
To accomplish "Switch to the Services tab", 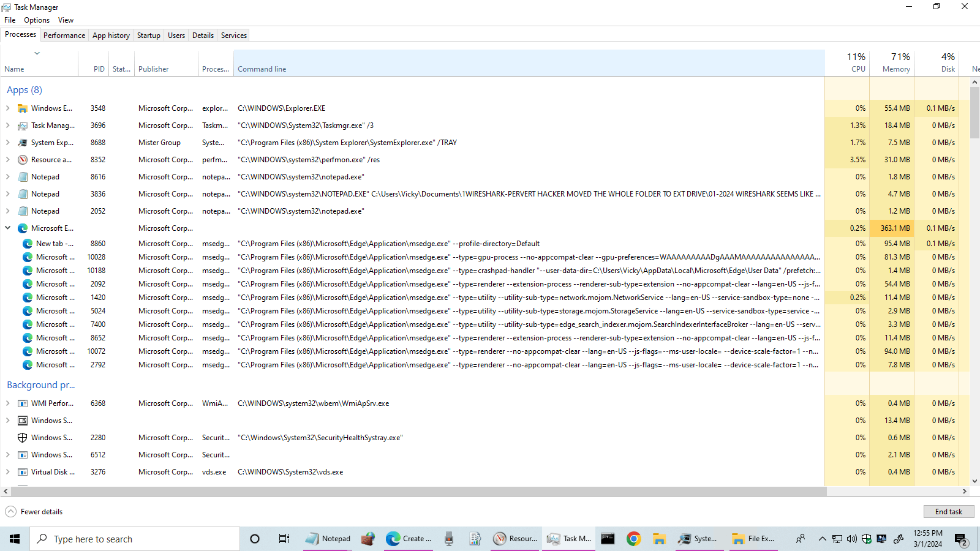I will (x=234, y=36).
